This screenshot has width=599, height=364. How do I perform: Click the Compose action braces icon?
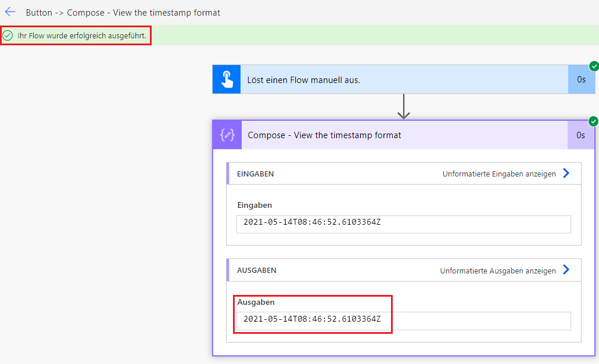click(x=227, y=135)
